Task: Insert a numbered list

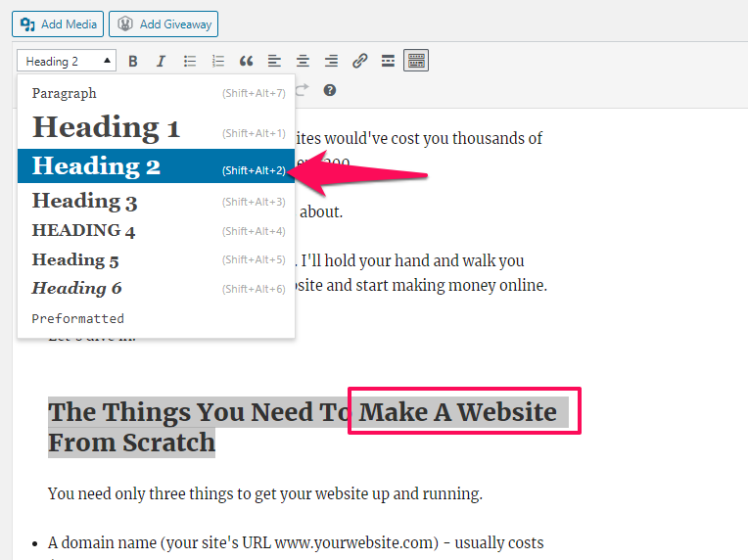Action: pyautogui.click(x=218, y=61)
